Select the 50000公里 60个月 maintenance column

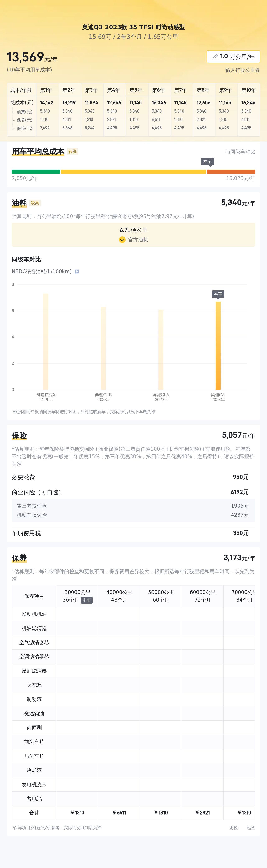pyautogui.click(x=161, y=596)
